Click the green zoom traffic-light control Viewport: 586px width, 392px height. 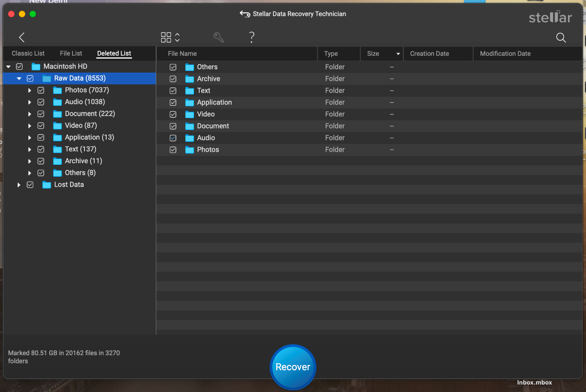(32, 14)
